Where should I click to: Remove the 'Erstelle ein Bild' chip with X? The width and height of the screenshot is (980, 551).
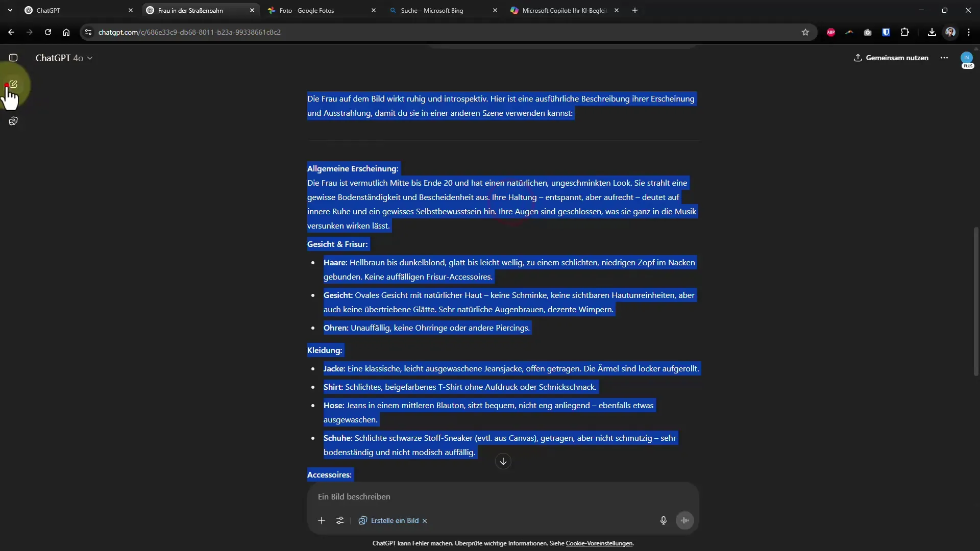click(425, 521)
